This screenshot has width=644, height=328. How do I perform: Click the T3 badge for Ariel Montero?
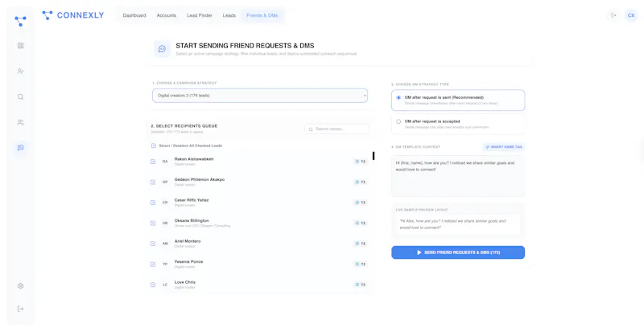coord(360,244)
